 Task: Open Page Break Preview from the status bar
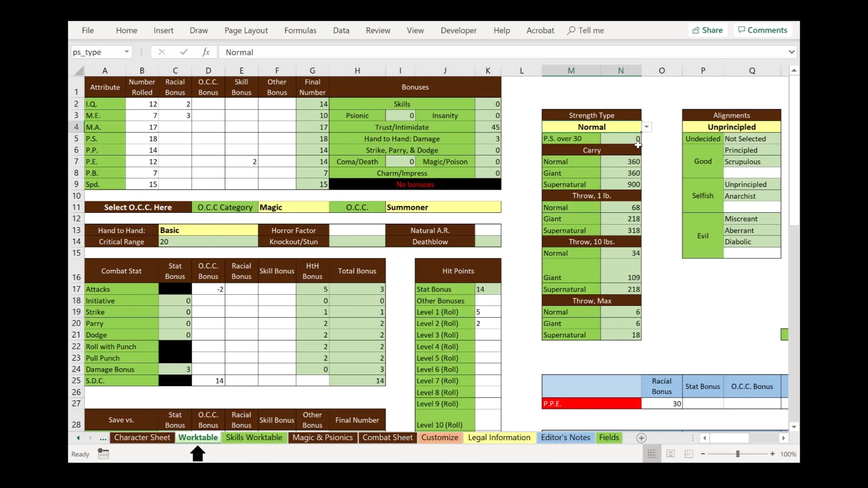point(689,454)
